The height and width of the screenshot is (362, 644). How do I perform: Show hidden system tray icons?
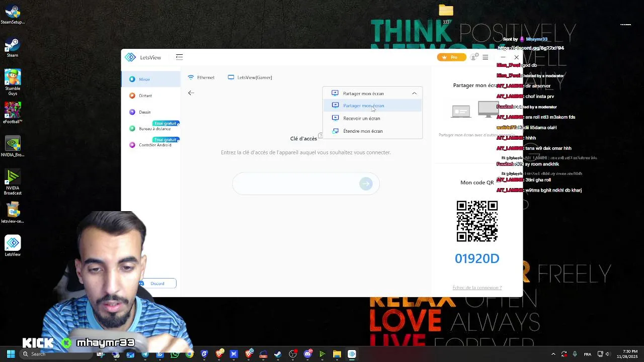[553, 354]
